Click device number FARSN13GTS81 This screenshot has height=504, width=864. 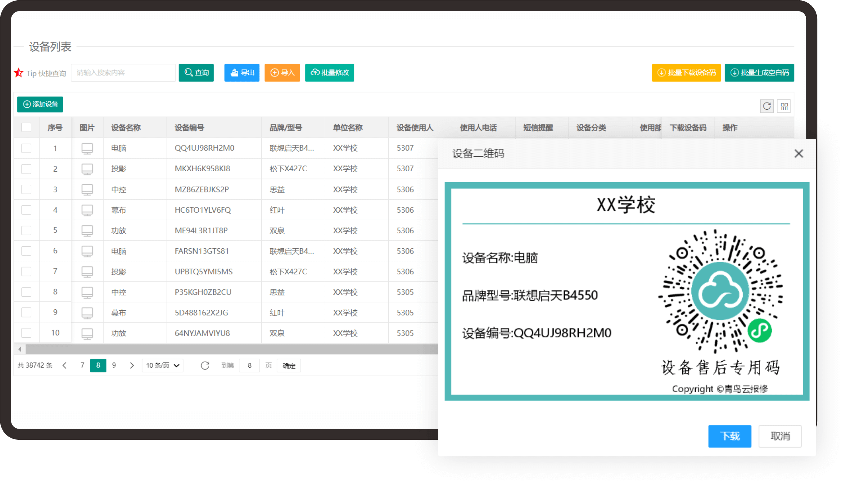(x=201, y=251)
